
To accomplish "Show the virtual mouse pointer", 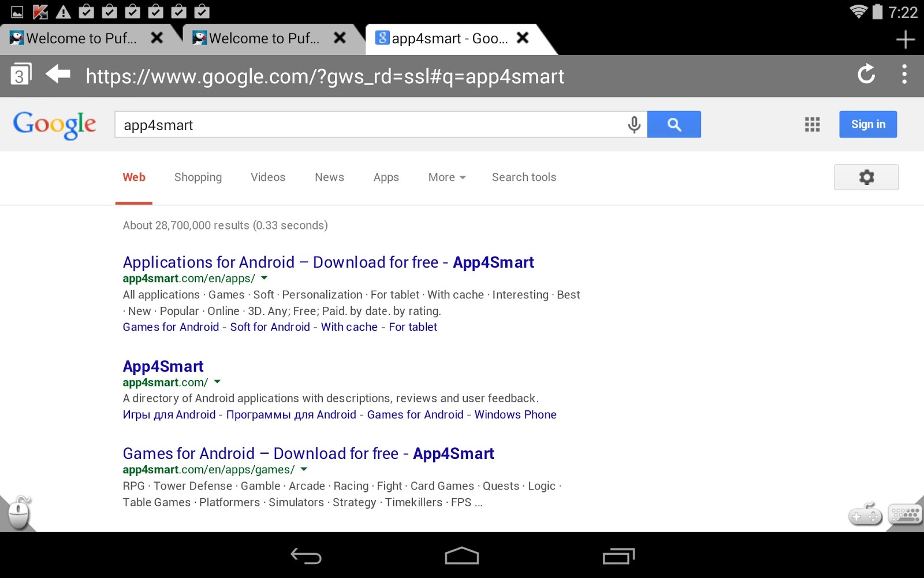I will [x=19, y=512].
